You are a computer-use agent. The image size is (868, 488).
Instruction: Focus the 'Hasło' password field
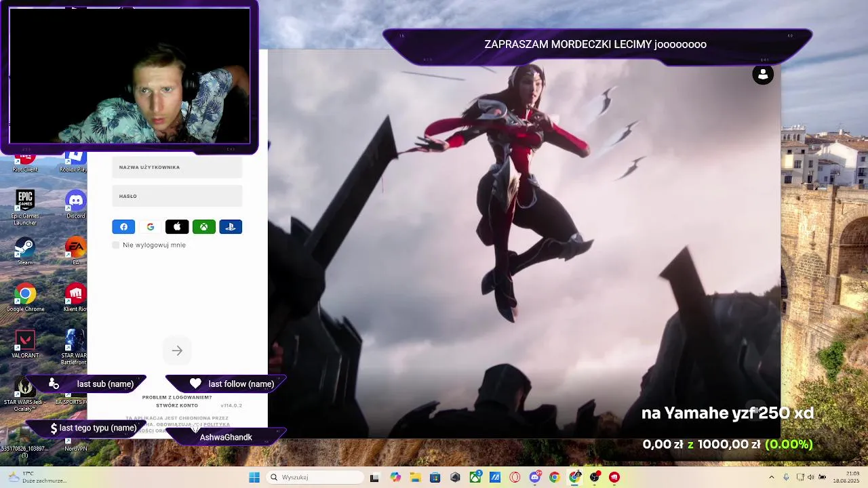pyautogui.click(x=177, y=196)
